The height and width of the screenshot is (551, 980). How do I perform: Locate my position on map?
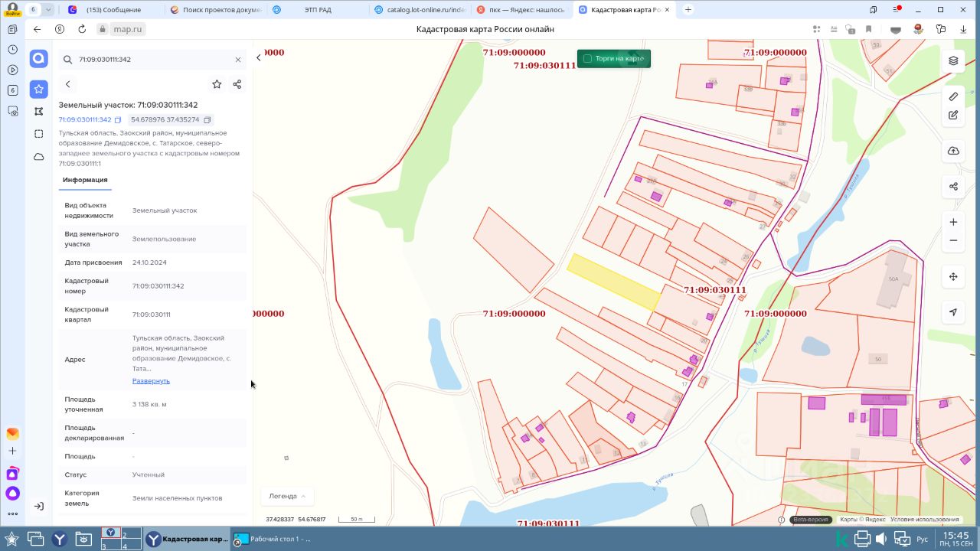point(953,311)
